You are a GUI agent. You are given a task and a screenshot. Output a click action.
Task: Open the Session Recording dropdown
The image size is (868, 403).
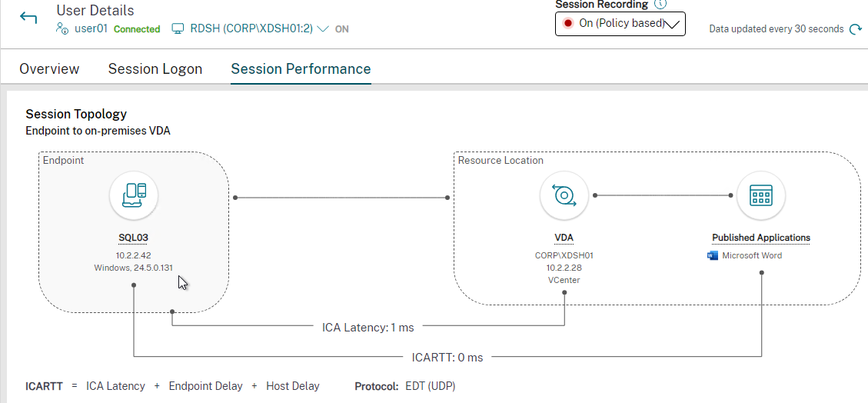620,24
